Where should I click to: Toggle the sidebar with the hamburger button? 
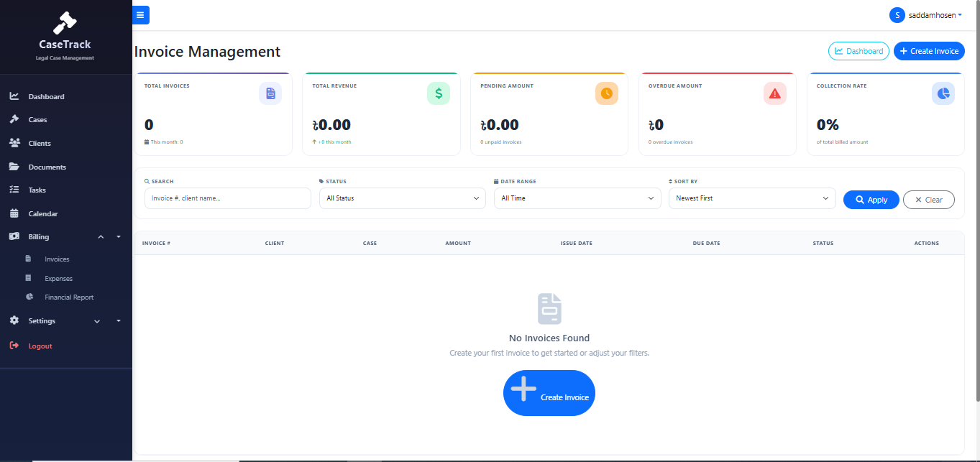coord(141,15)
